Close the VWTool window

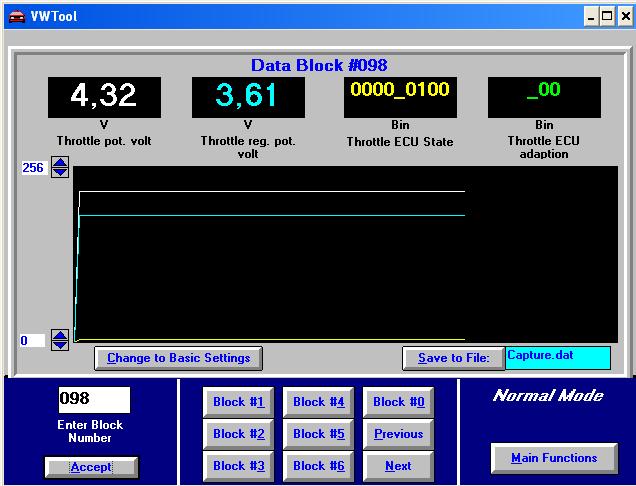[625, 17]
